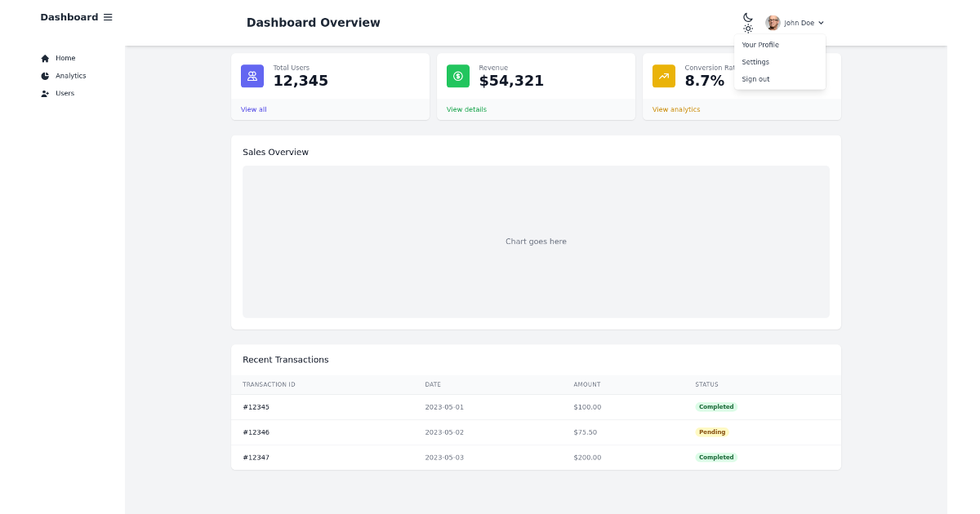This screenshot has height=514, width=980.
Task: Click the hamburger menu icon
Action: [x=107, y=16]
